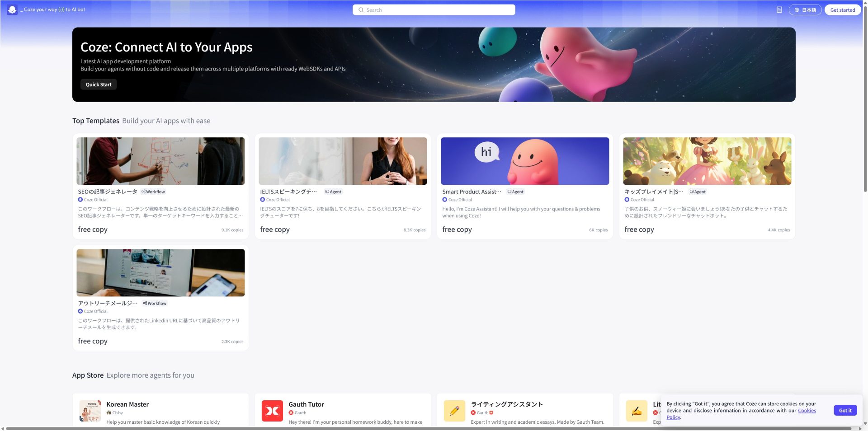Click the "Top Templates" section heading
This screenshot has width=868, height=431.
coord(96,121)
